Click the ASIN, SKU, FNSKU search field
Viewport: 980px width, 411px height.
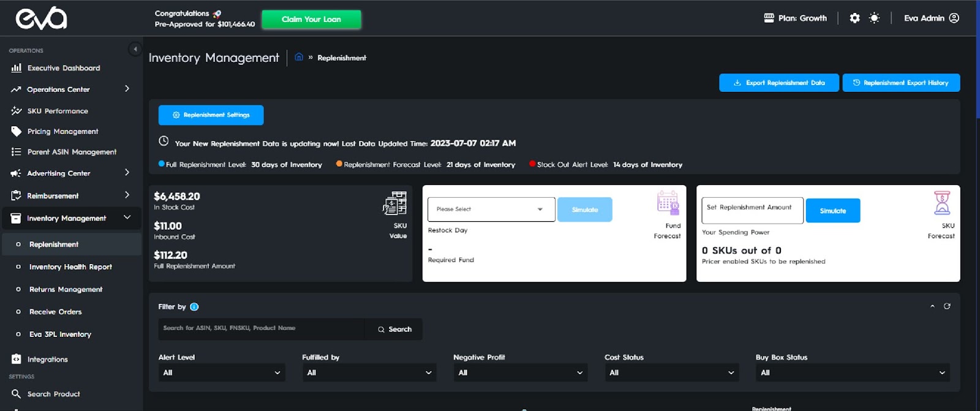click(262, 329)
